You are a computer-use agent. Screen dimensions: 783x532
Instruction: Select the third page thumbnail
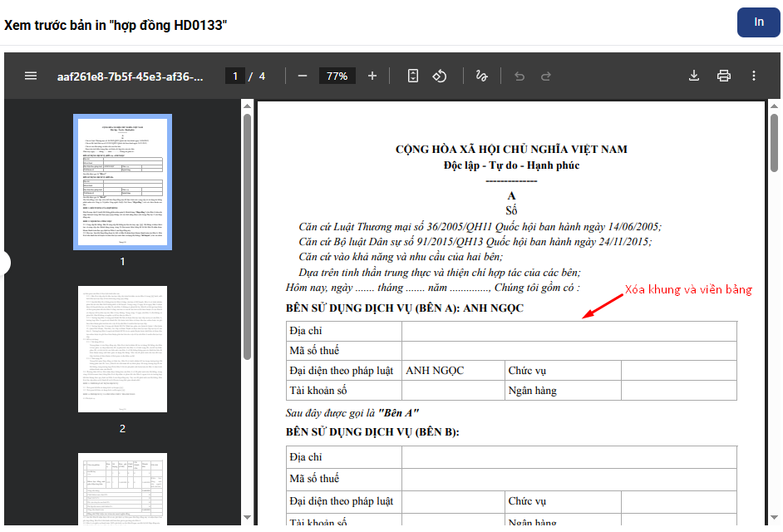point(122,489)
